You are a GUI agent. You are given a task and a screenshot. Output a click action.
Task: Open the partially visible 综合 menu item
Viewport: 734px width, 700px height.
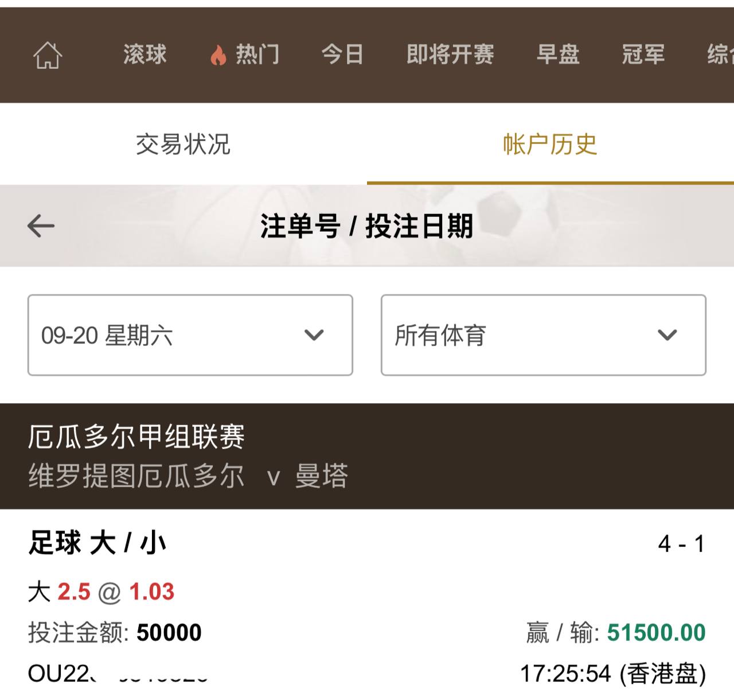[720, 55]
